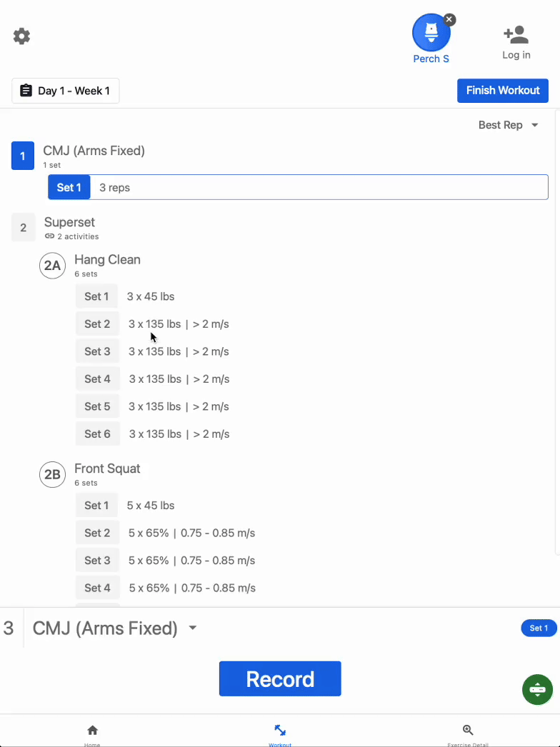Switch to the Exercise Detail tab
This screenshot has height=747, width=560.
468,734
